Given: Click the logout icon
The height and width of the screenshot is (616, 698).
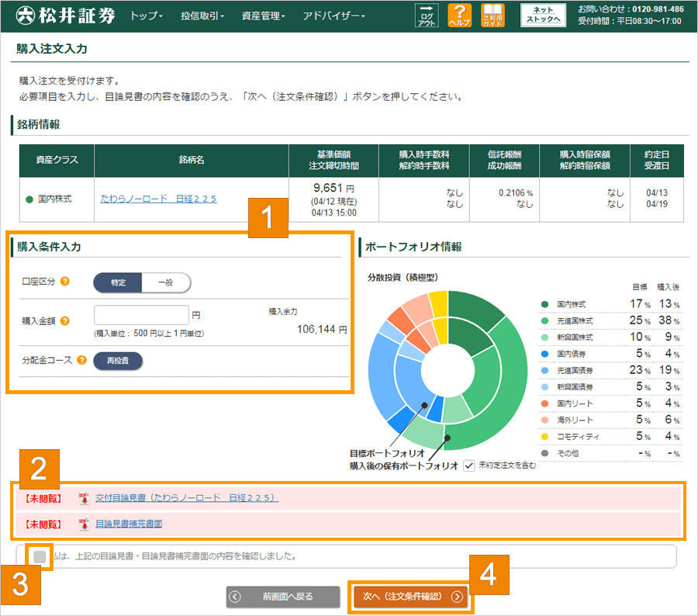Looking at the screenshot, I should [427, 16].
